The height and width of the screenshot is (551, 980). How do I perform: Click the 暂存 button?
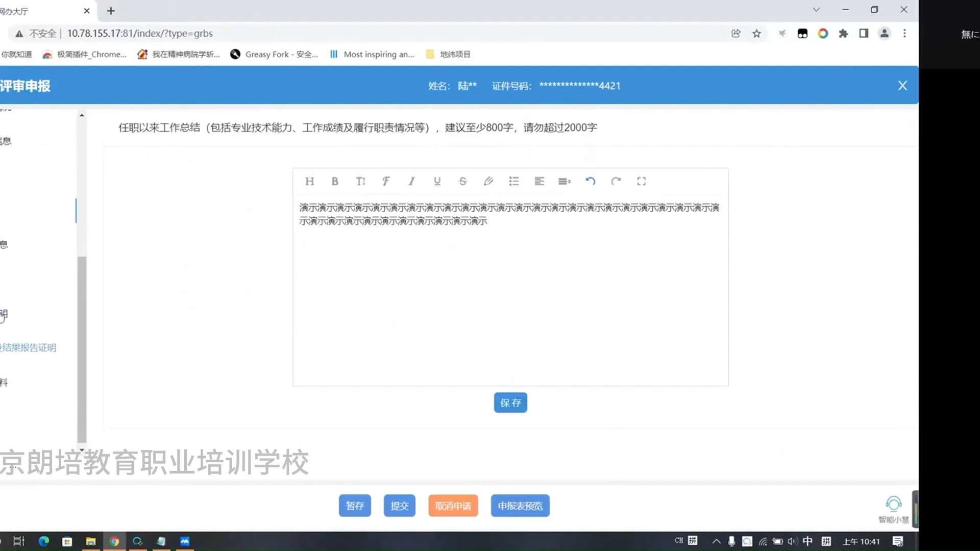355,506
